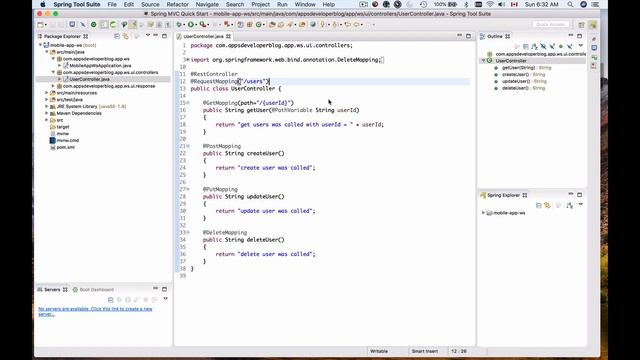Click the Open Type toolbar icon

(272, 24)
